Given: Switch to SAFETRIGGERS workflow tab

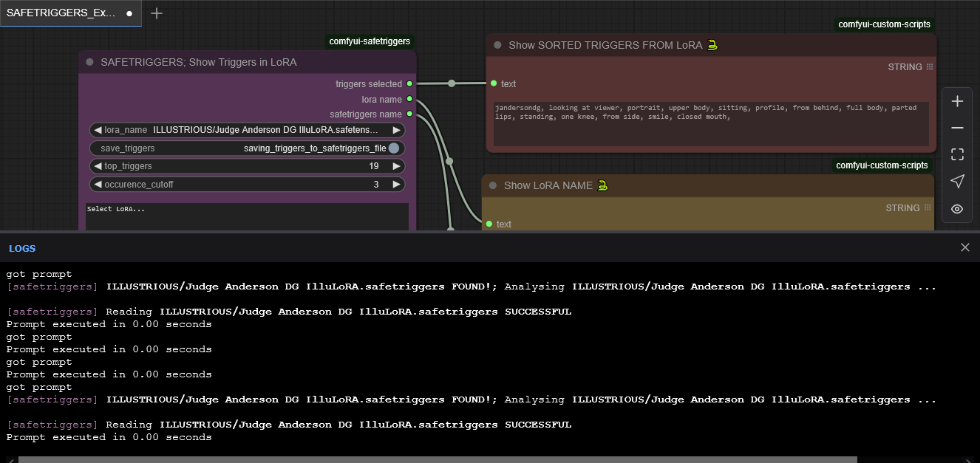Looking at the screenshot, I should coord(61,13).
